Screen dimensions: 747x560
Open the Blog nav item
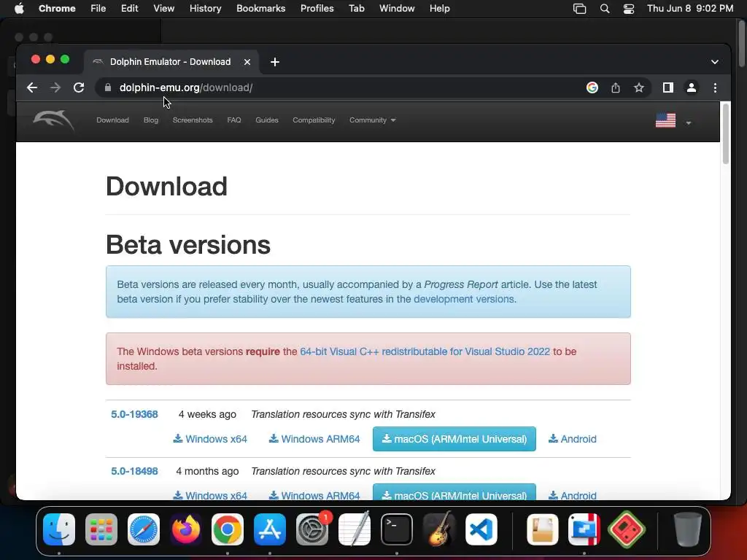(151, 120)
